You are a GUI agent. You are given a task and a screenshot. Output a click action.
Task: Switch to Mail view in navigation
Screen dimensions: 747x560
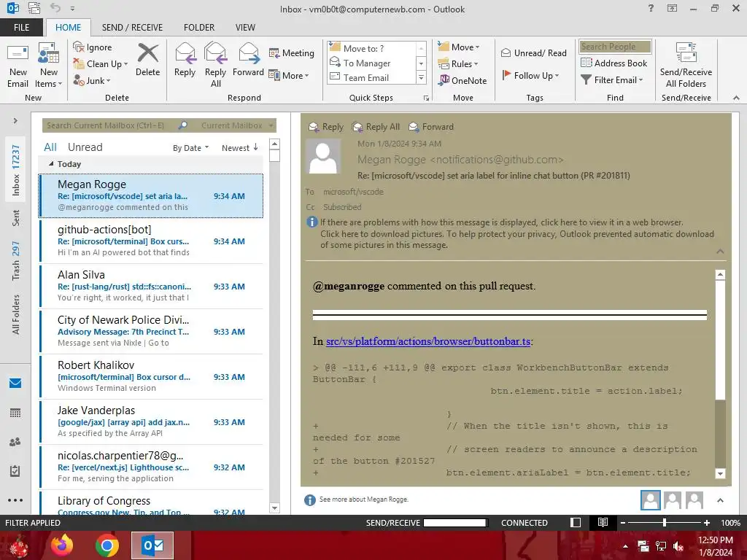pyautogui.click(x=15, y=383)
